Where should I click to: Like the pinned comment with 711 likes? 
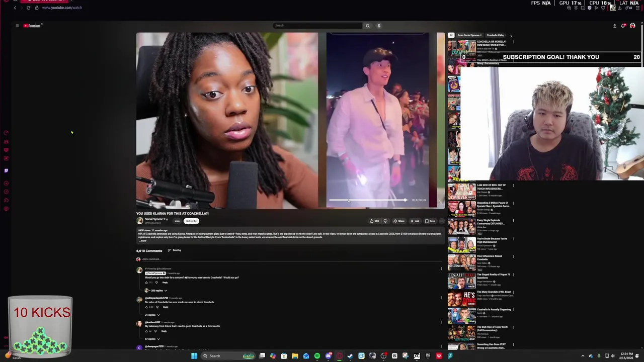[x=146, y=283]
